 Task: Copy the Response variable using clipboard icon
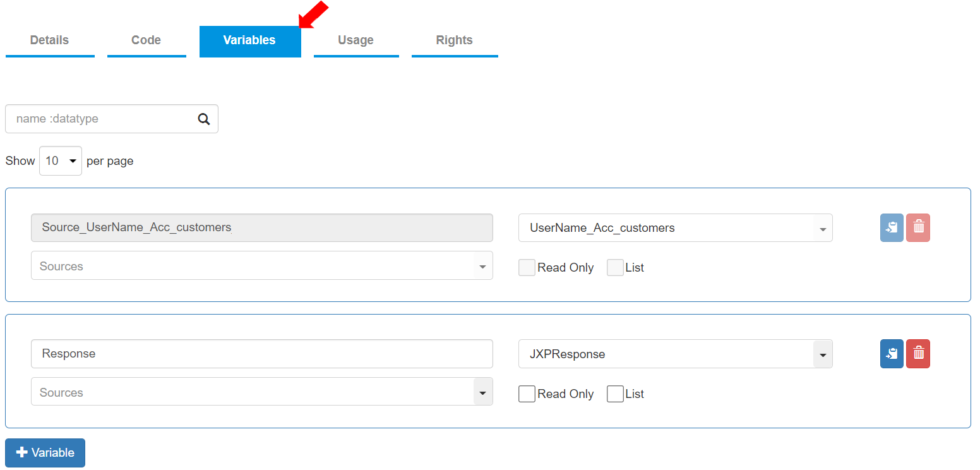coord(892,354)
